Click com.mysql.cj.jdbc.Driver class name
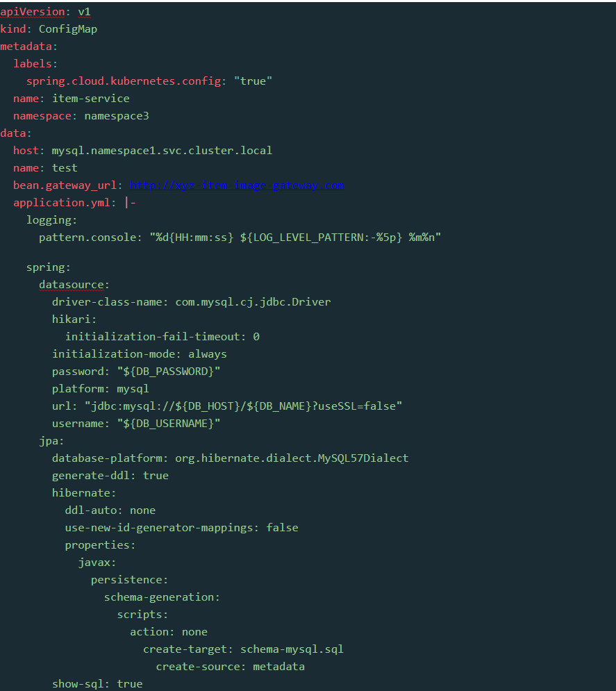This screenshot has width=616, height=691. click(253, 302)
